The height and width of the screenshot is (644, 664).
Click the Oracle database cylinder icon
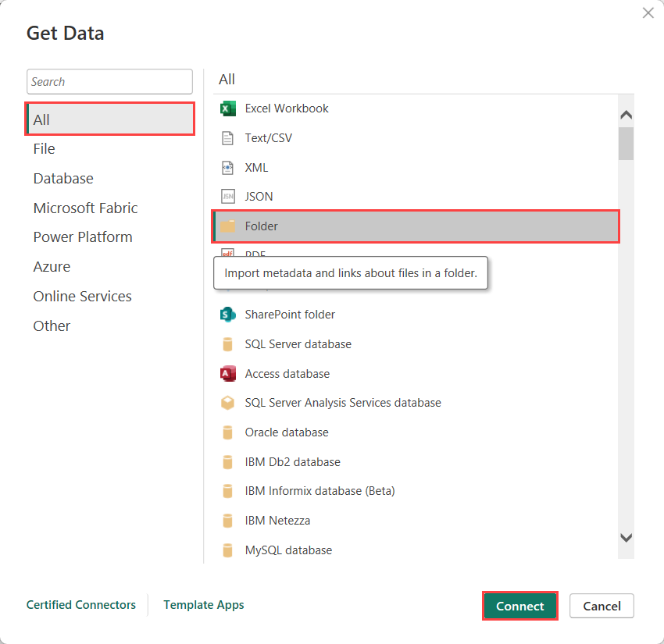(228, 432)
